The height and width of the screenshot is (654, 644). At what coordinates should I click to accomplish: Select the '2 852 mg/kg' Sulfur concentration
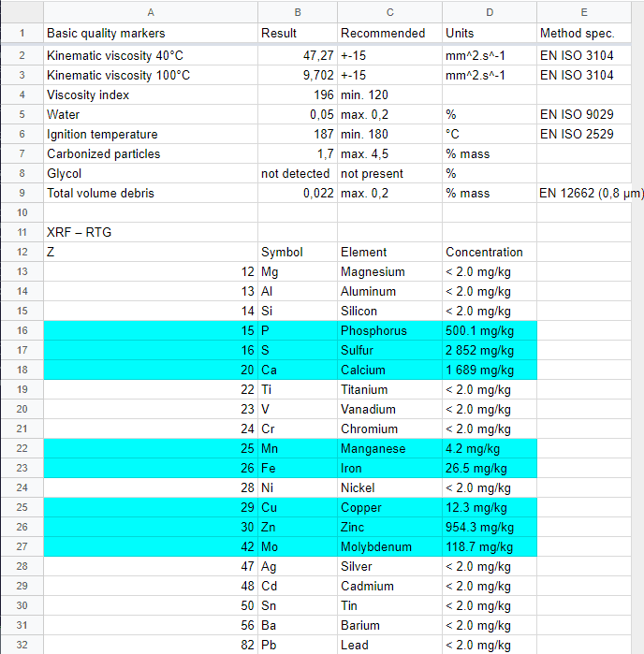[490, 350]
